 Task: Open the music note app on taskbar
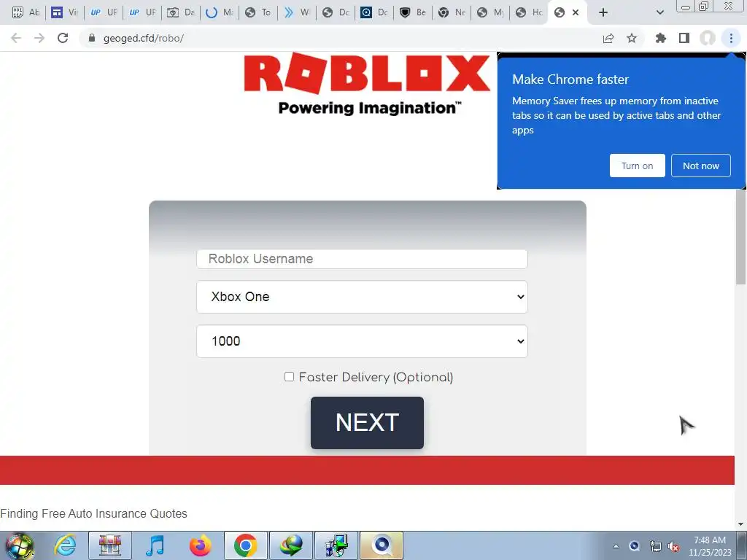pos(155,545)
